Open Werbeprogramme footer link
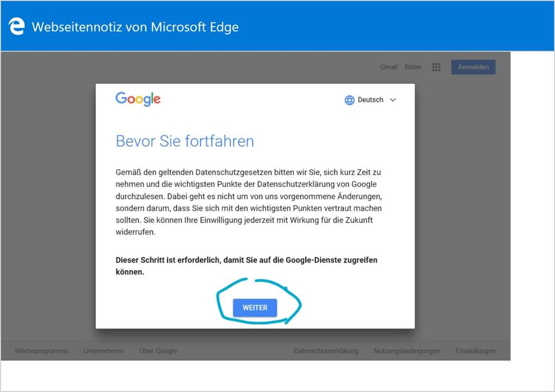555x392 pixels. pos(41,351)
